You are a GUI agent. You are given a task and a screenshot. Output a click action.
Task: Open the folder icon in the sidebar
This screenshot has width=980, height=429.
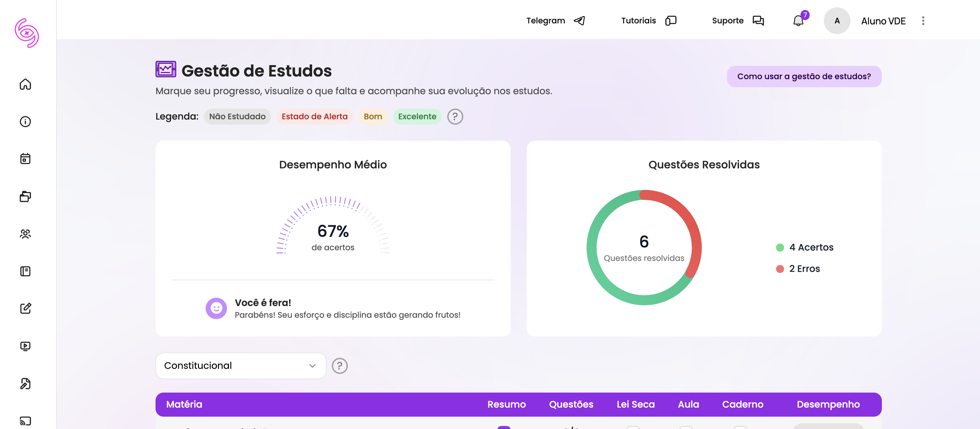(x=25, y=196)
